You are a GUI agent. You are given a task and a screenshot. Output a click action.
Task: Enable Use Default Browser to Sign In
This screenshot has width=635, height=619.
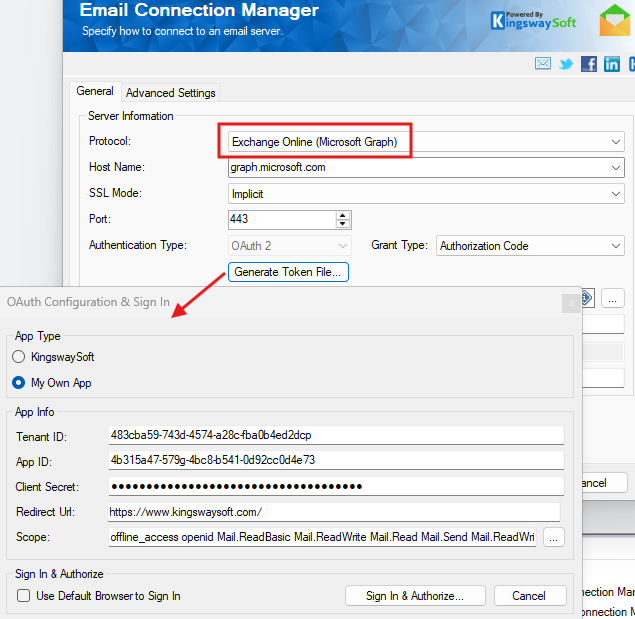23,596
